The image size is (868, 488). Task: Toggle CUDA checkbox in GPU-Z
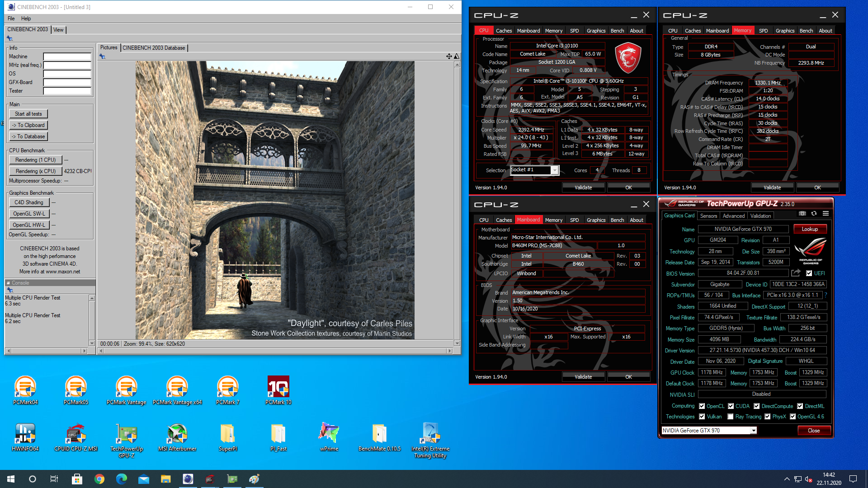[731, 406]
